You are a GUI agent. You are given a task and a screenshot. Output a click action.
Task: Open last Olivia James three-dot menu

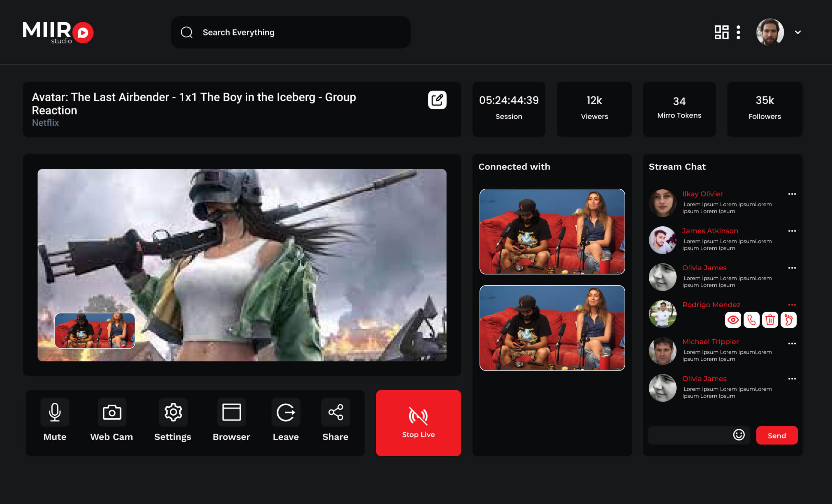(792, 379)
